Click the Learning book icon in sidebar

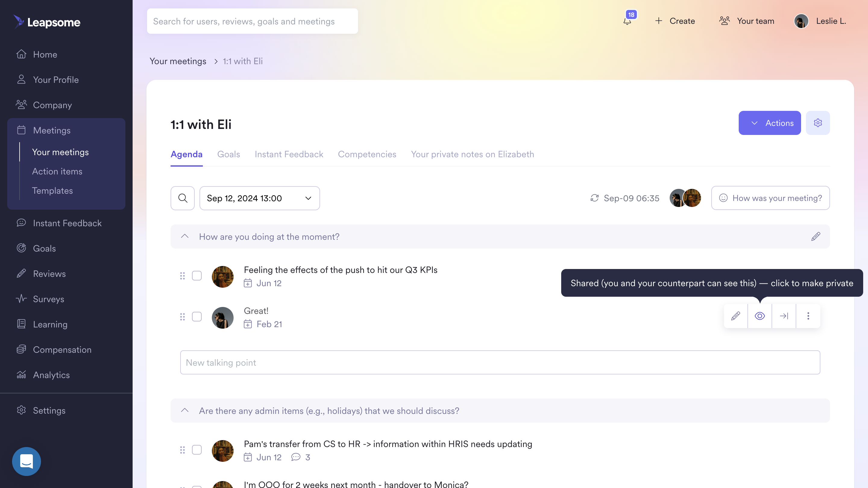pyautogui.click(x=21, y=324)
